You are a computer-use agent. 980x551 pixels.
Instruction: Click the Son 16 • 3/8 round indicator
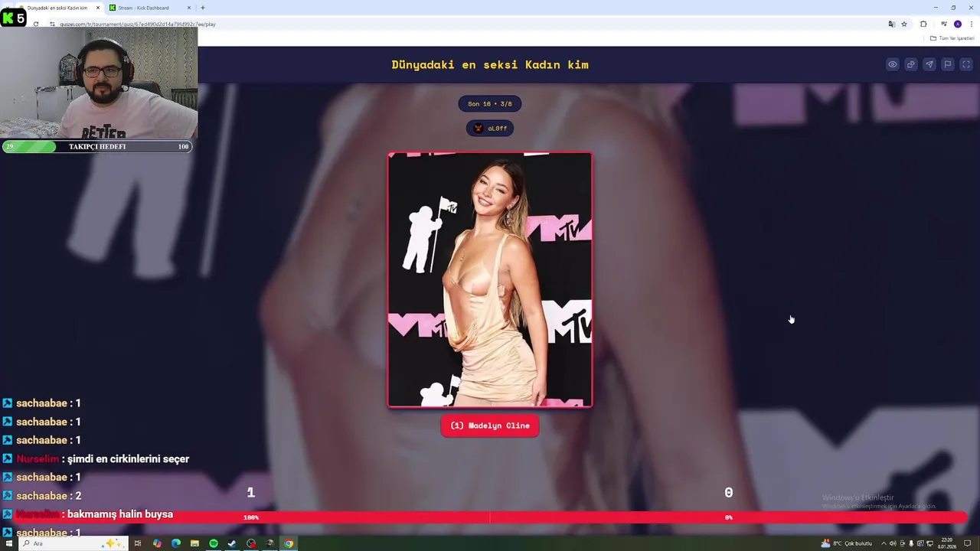[490, 104]
